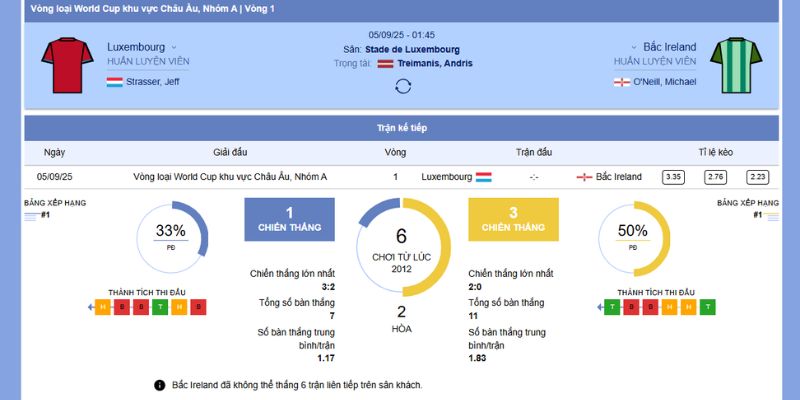Open the Stade de Luxembourg venue link
This screenshot has width=800, height=400.
(x=415, y=49)
